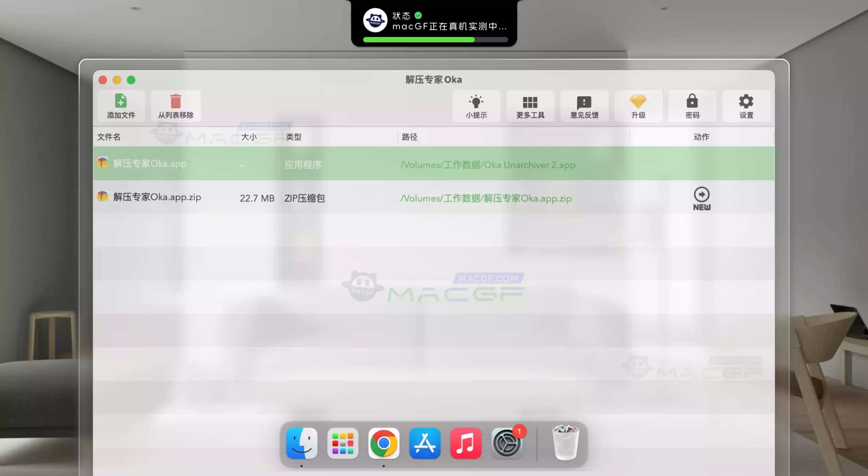Open System Settings from the Dock
The width and height of the screenshot is (868, 476).
click(507, 443)
